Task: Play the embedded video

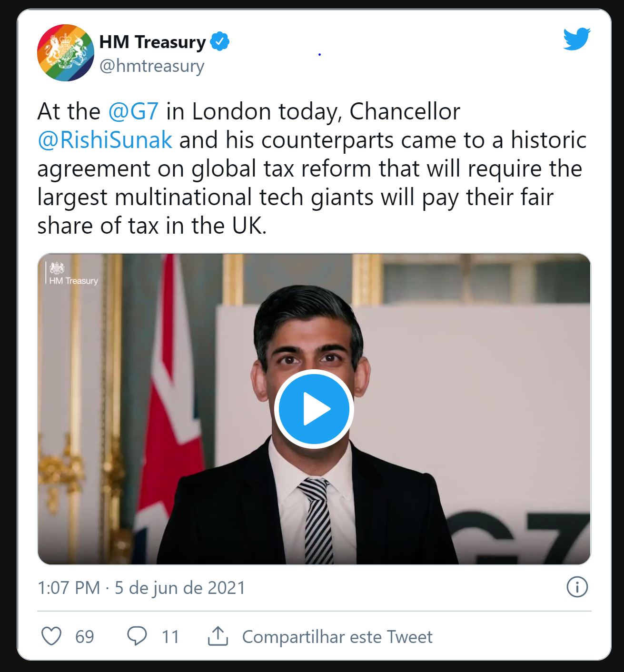Action: (314, 409)
